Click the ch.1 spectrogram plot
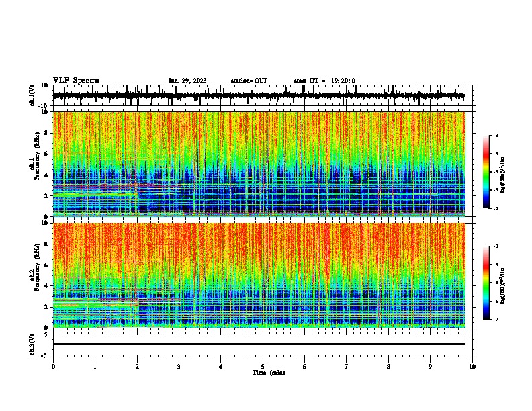 pos(259,164)
